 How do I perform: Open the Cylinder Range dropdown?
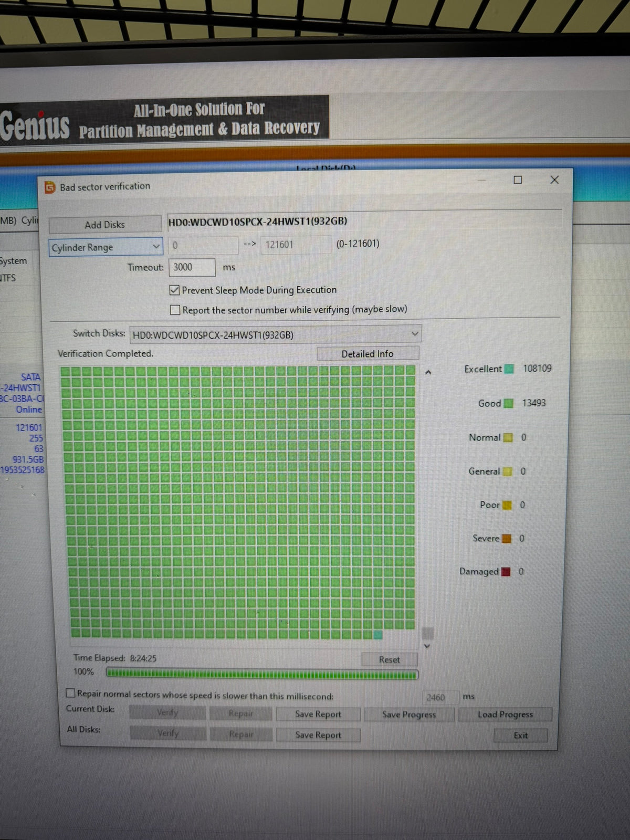(x=106, y=247)
